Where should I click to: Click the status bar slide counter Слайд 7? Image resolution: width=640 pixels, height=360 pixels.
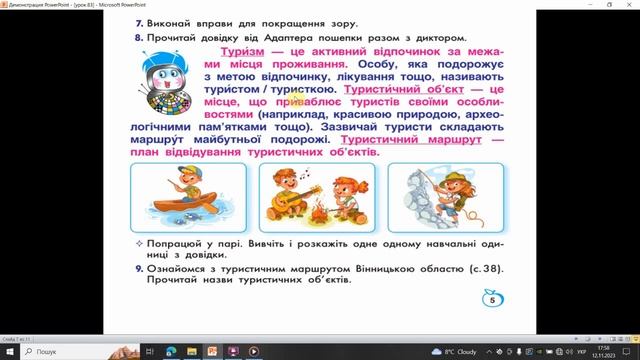coord(16,339)
